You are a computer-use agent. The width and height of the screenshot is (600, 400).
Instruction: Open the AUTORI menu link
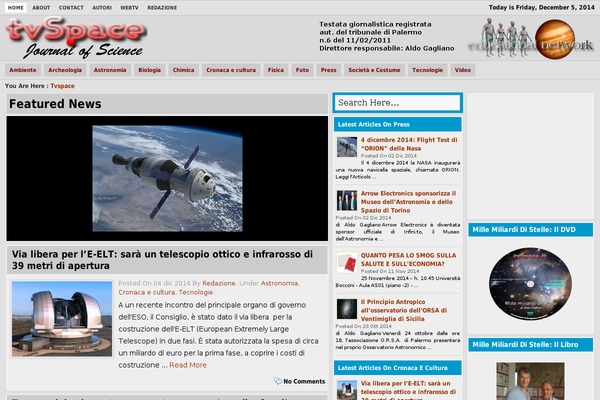pyautogui.click(x=102, y=8)
